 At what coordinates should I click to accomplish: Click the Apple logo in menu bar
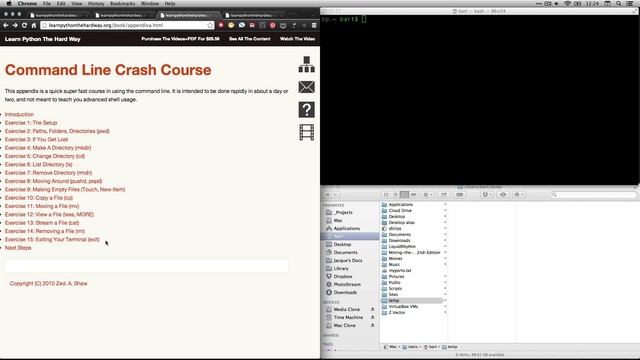click(x=8, y=3)
